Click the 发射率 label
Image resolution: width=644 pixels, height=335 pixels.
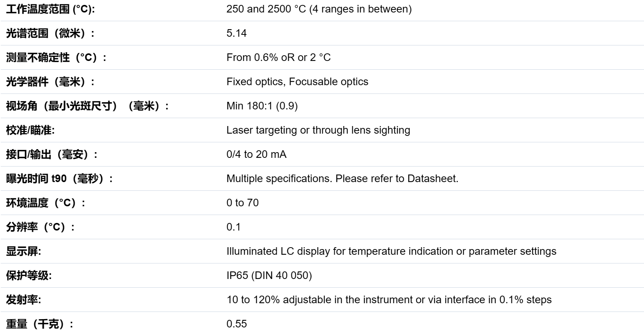point(23,300)
